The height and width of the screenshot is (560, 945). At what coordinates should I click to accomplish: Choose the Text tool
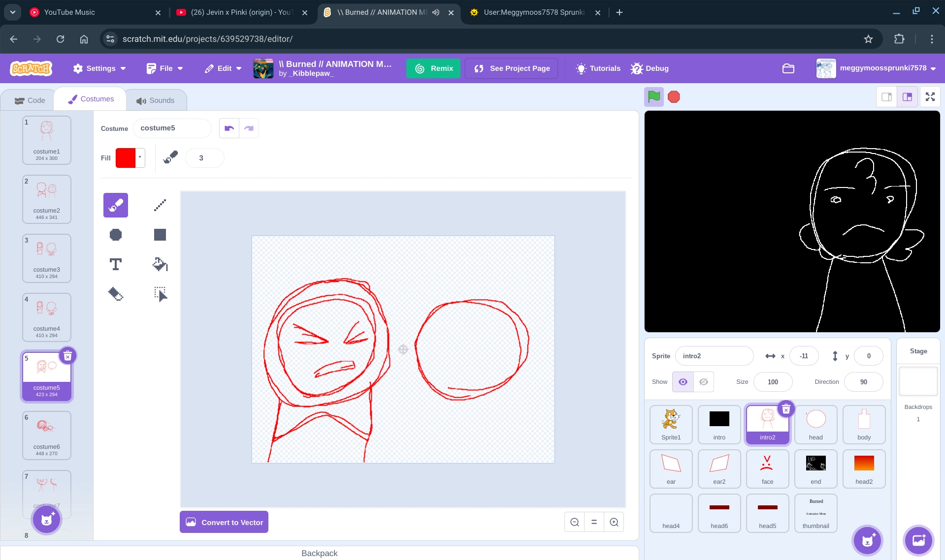point(116,265)
